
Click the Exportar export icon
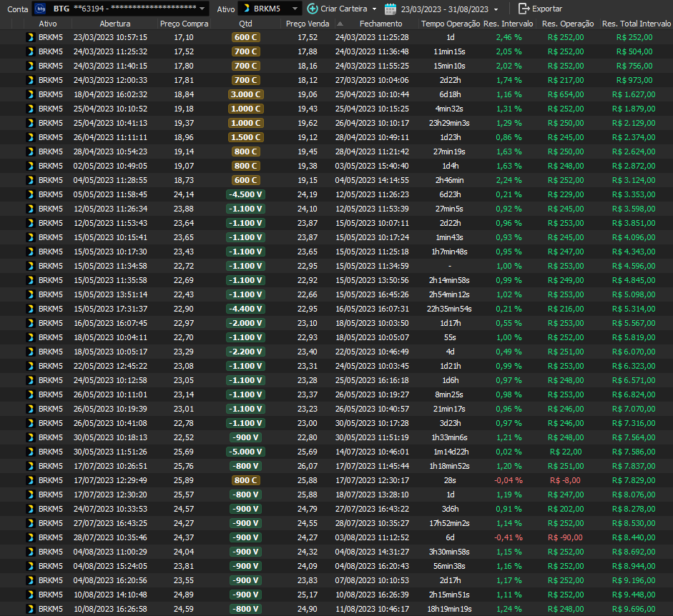(524, 9)
